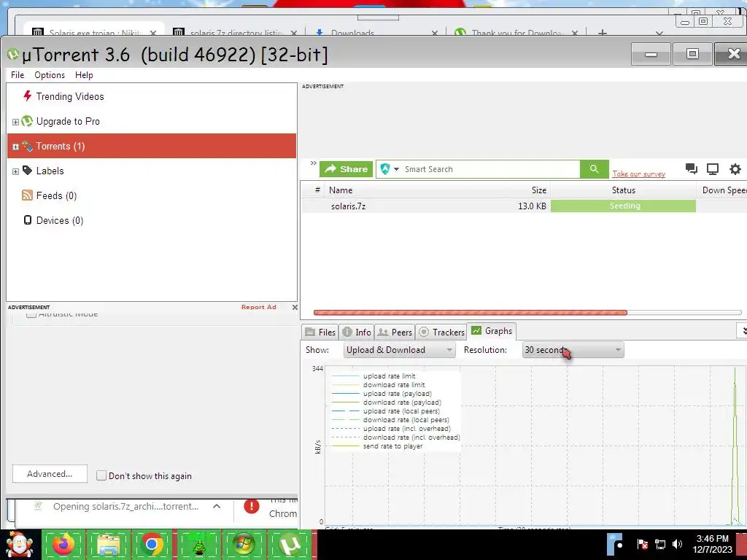Click the chat bubbles icon in toolbar
This screenshot has width=747, height=560.
coord(692,168)
